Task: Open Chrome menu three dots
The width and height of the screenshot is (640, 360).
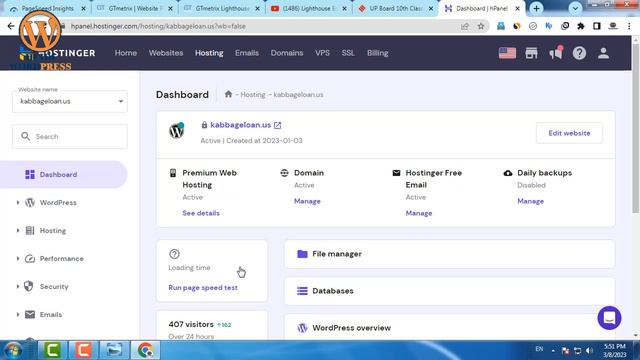Action: 629,26
